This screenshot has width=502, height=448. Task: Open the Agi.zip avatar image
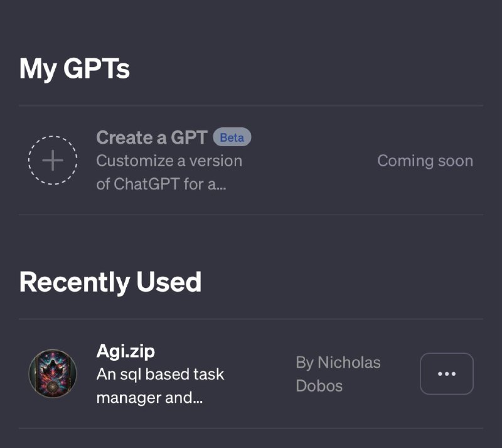pos(53,374)
